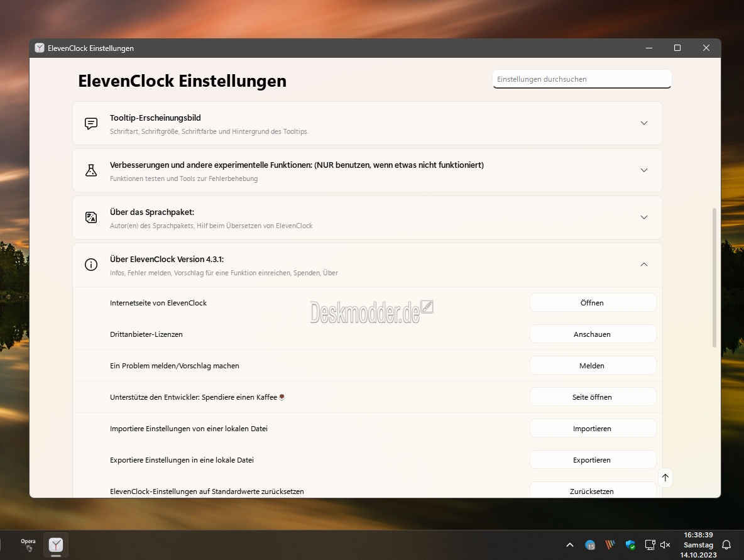Viewport: 744px width, 560px height.
Task: Focus the Einstellungen durchsuchen search field
Action: pyautogui.click(x=582, y=79)
